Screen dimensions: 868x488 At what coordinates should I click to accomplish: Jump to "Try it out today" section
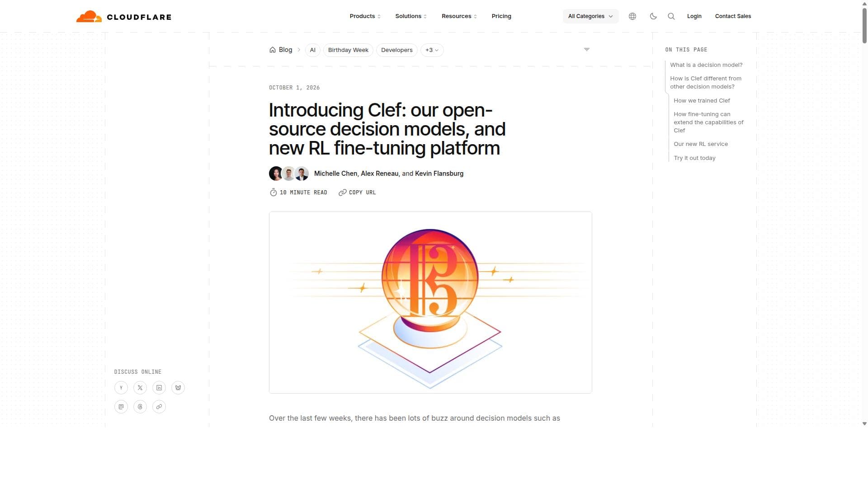[694, 158]
